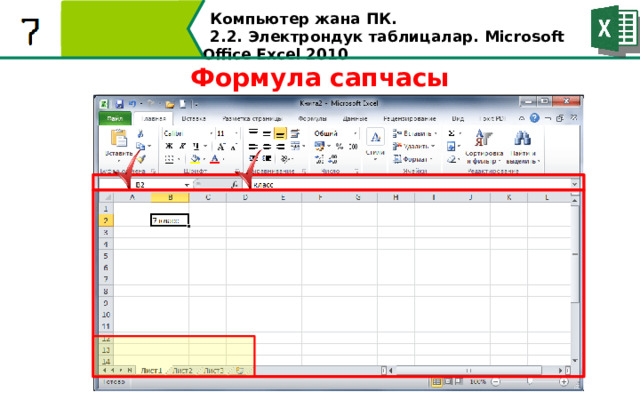Click the text Orientation icon
This screenshot has height=400, width=640.
point(285,159)
